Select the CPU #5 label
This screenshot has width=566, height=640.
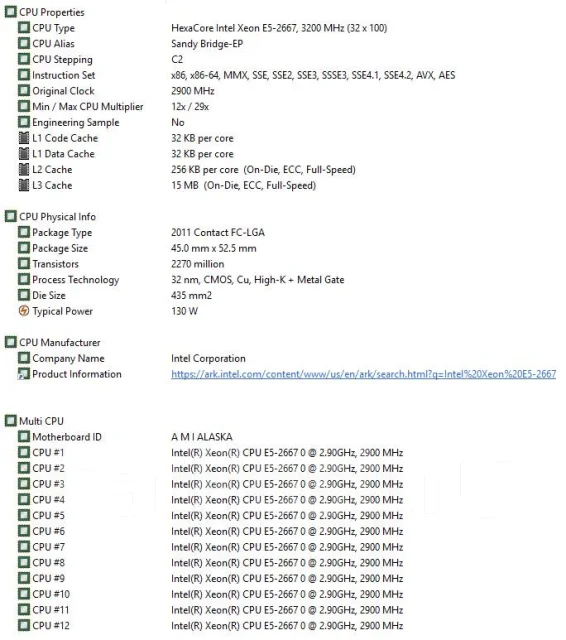(48, 515)
